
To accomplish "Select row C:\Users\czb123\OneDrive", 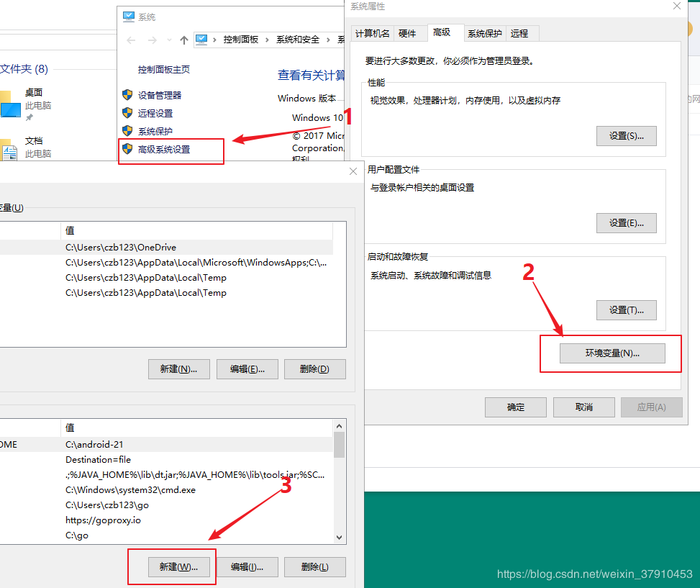I will [x=166, y=248].
